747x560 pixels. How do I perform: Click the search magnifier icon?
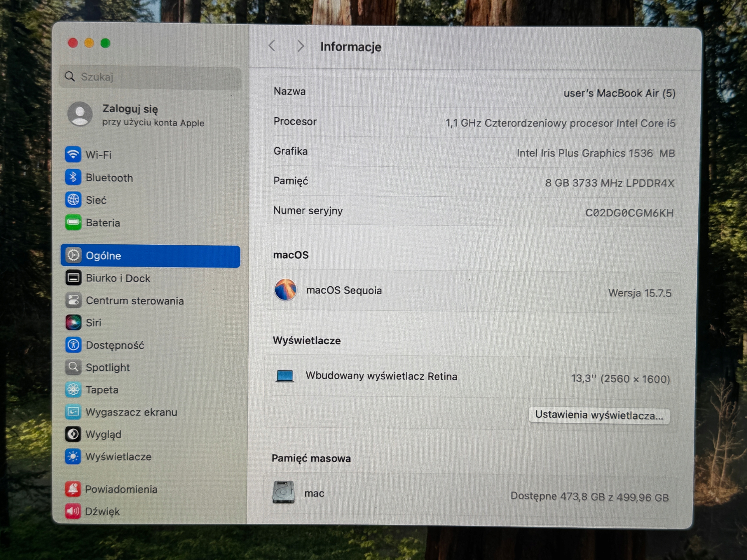[70, 77]
